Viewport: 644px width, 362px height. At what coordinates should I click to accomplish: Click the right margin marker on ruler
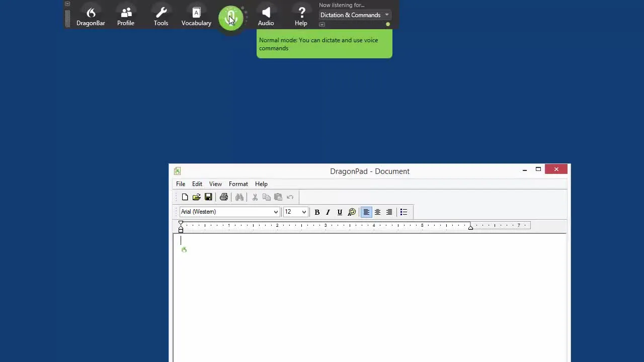coord(470,228)
